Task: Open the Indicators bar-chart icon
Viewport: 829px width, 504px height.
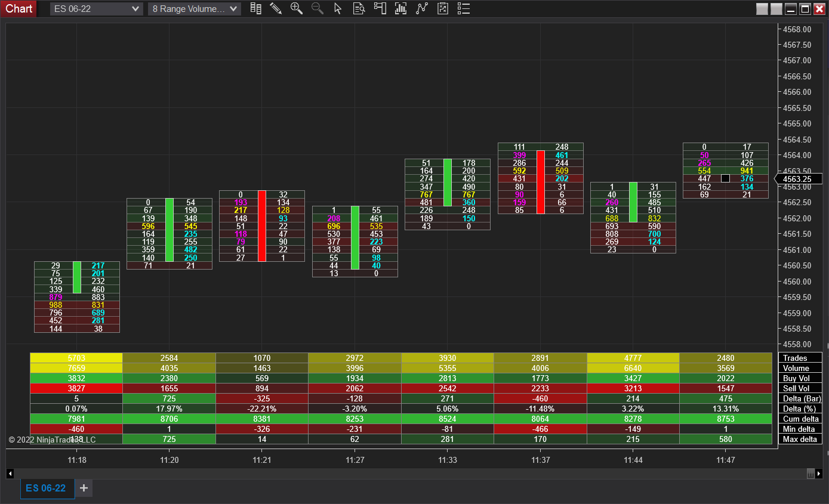Action: coord(400,8)
